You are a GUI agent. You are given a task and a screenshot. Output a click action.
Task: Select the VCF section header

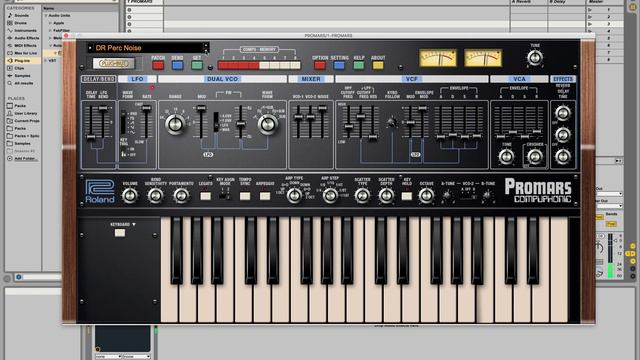411,79
